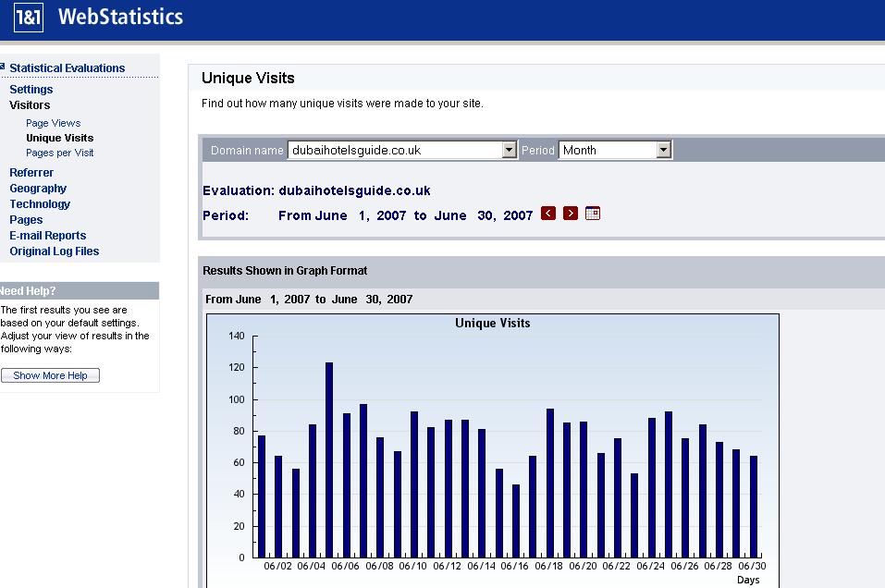Click the Unique Visits page heading
Image resolution: width=885 pixels, height=588 pixels.
pyautogui.click(x=249, y=78)
